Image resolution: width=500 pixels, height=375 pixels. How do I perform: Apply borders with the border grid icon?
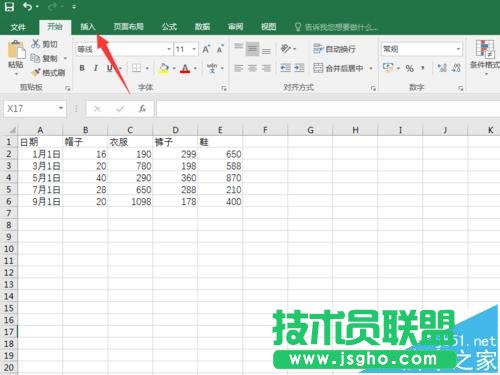136,68
